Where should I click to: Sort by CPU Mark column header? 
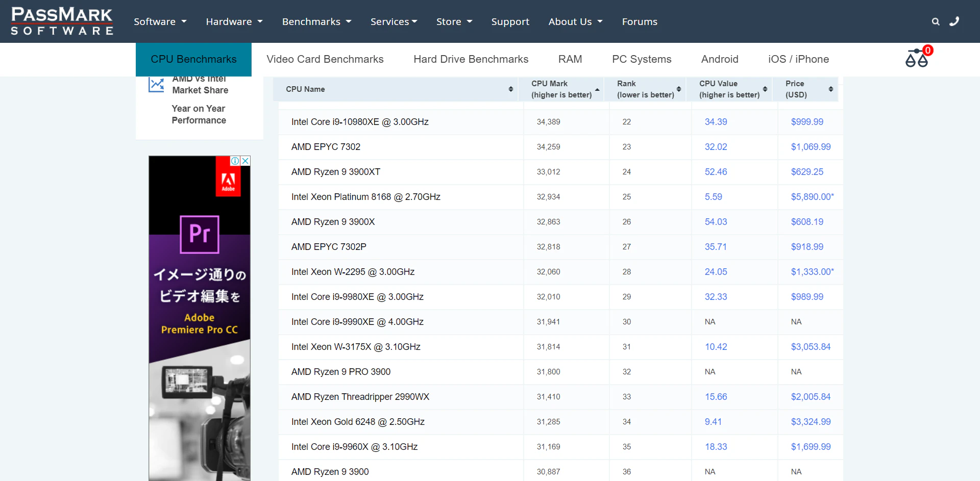tap(561, 89)
